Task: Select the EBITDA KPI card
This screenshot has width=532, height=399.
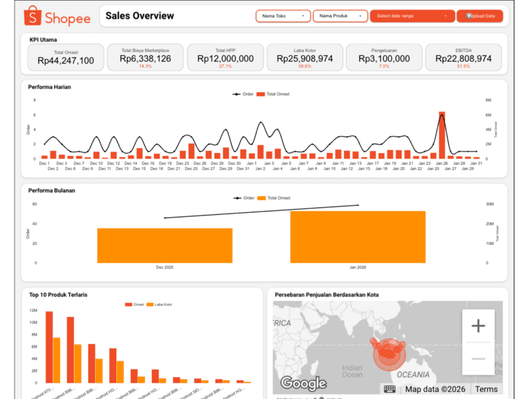Action: (464, 58)
